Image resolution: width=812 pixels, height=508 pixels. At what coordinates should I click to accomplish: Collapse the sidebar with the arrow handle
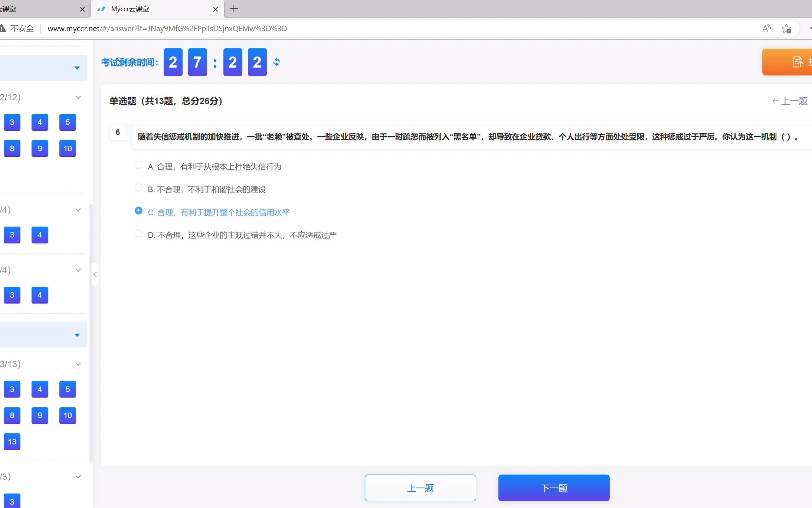tap(95, 274)
